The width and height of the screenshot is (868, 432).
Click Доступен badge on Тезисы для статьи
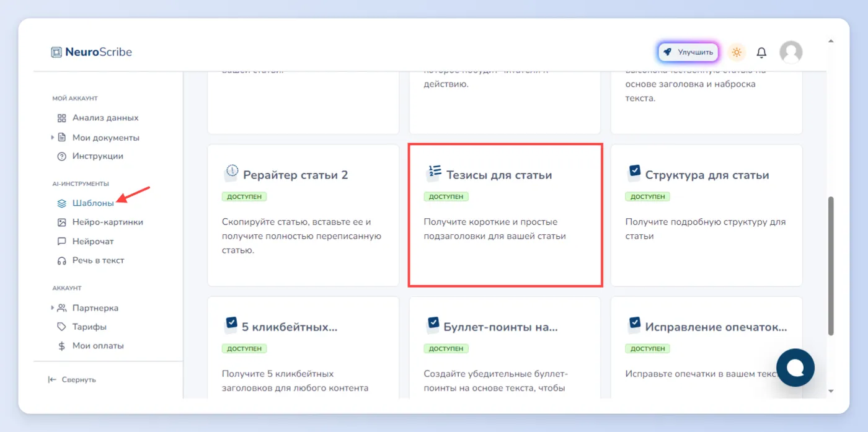446,197
